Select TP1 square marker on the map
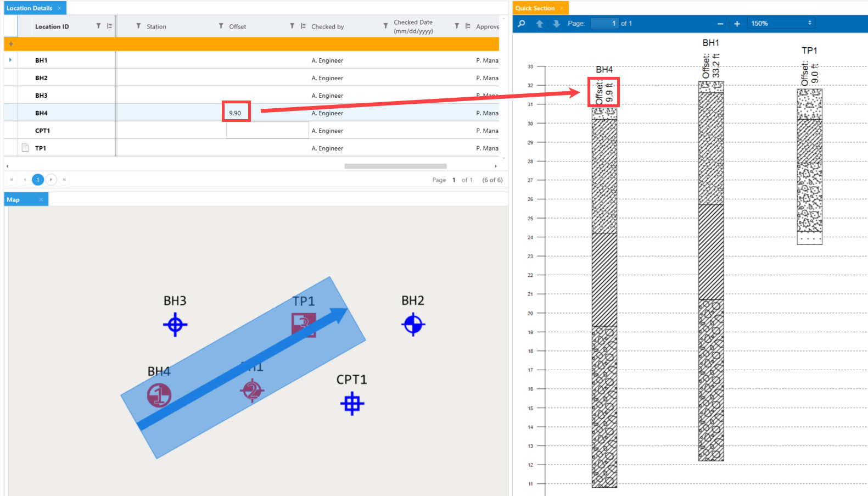The height and width of the screenshot is (496, 868). [304, 325]
